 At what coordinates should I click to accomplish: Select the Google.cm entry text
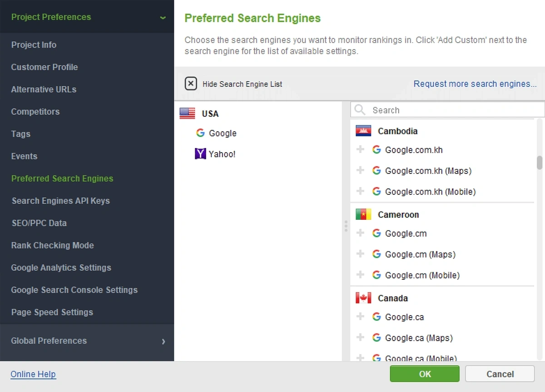pos(406,233)
